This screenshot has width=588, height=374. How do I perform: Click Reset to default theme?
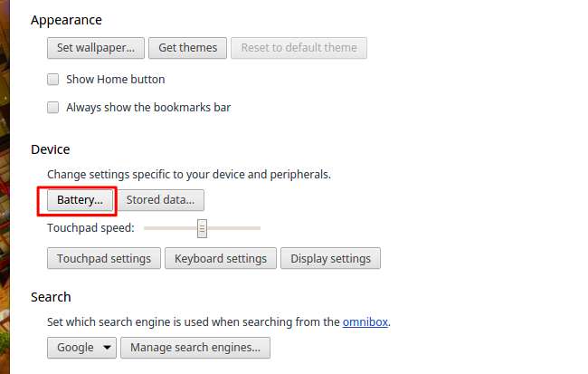[x=299, y=47]
